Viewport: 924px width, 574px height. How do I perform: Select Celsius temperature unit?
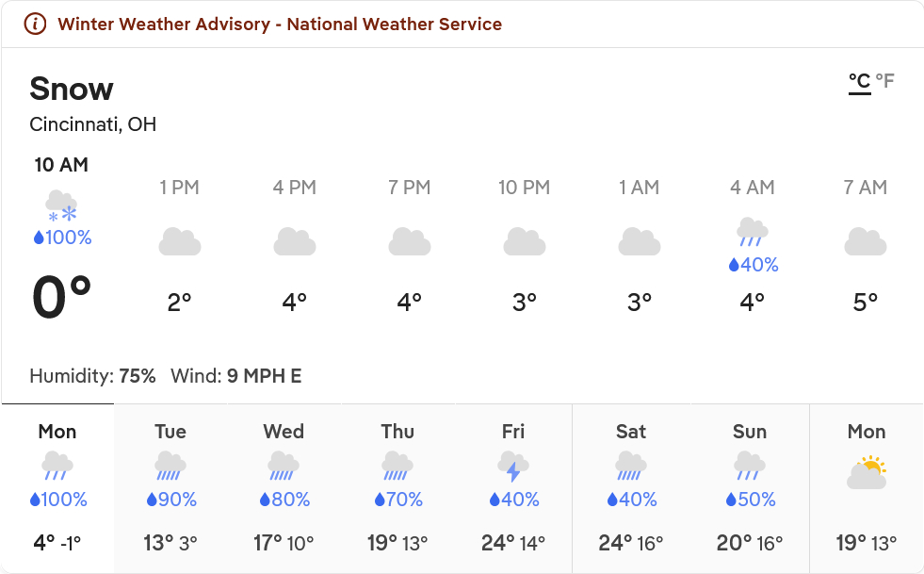click(x=859, y=81)
